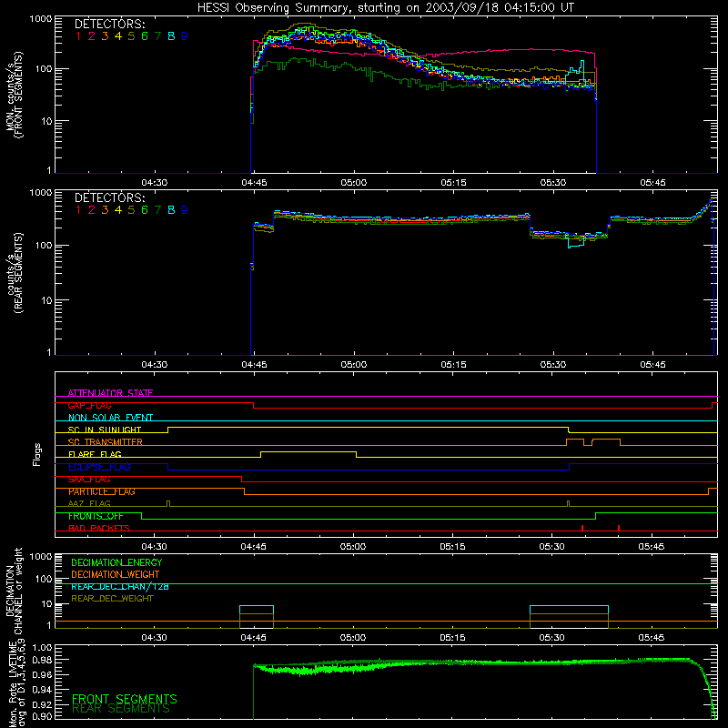Click orange detector number 3 in front segments legend

coord(105,36)
